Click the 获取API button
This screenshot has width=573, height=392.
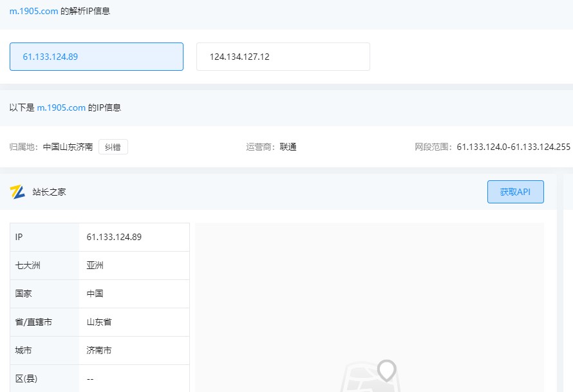(515, 192)
